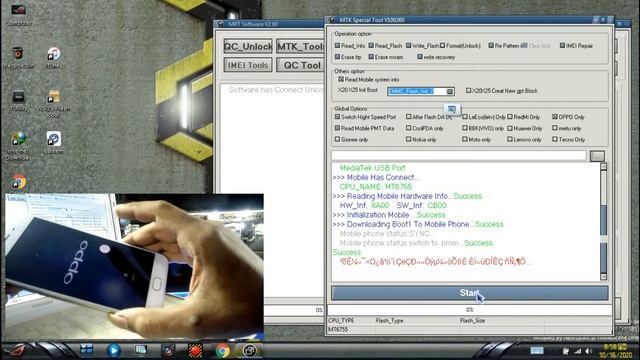Launch Google Chrome from desktop shortcut

click(18, 181)
